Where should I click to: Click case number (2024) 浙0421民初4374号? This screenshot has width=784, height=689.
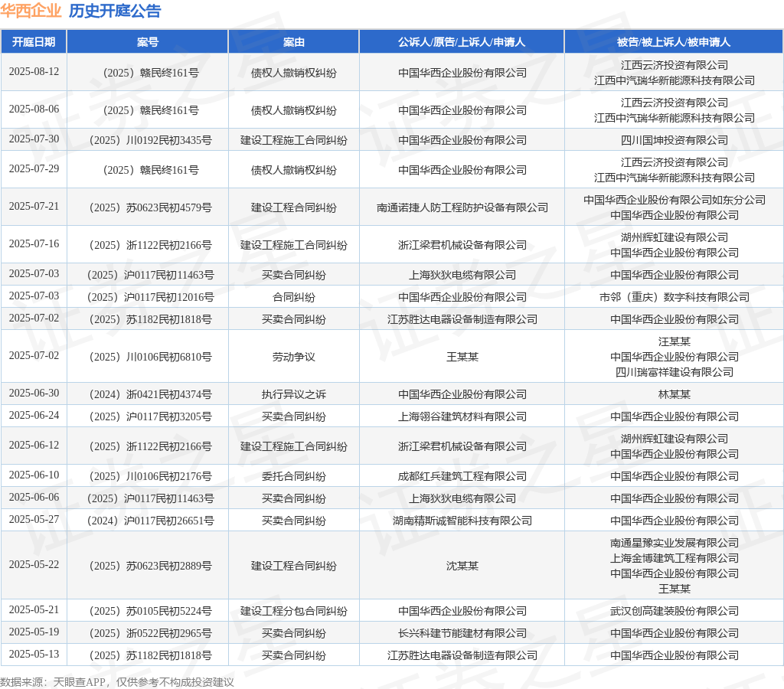coord(151,394)
